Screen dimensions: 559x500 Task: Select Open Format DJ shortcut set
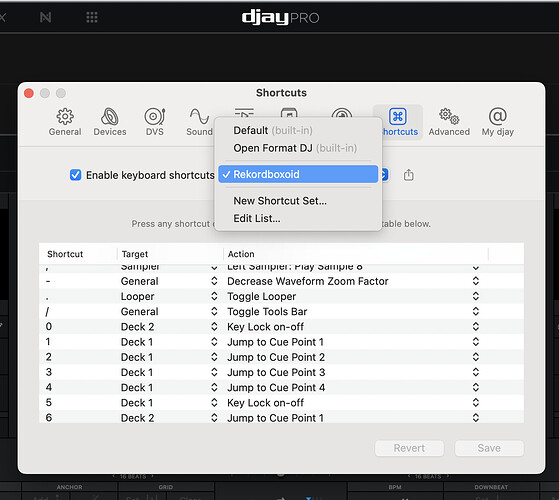pyautogui.click(x=298, y=148)
